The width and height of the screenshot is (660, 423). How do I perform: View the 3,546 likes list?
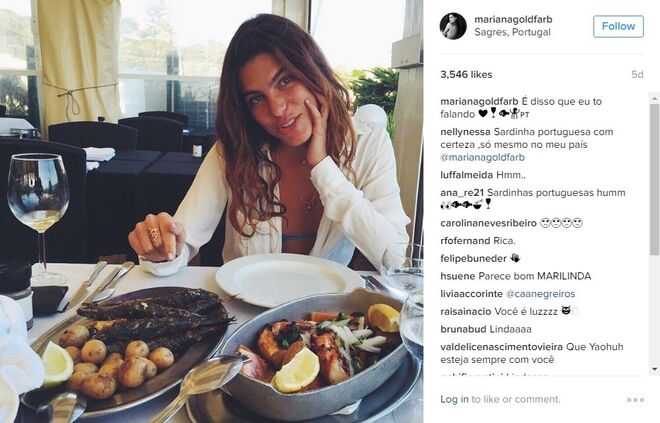[466, 74]
